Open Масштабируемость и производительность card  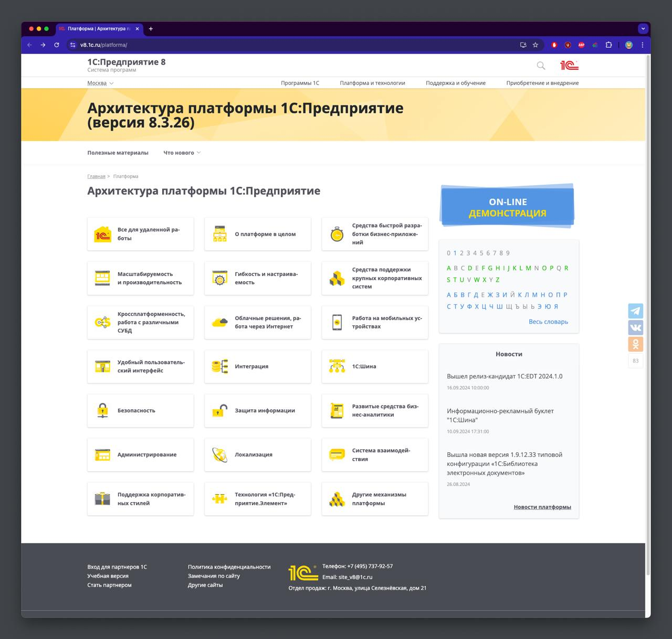tap(141, 278)
